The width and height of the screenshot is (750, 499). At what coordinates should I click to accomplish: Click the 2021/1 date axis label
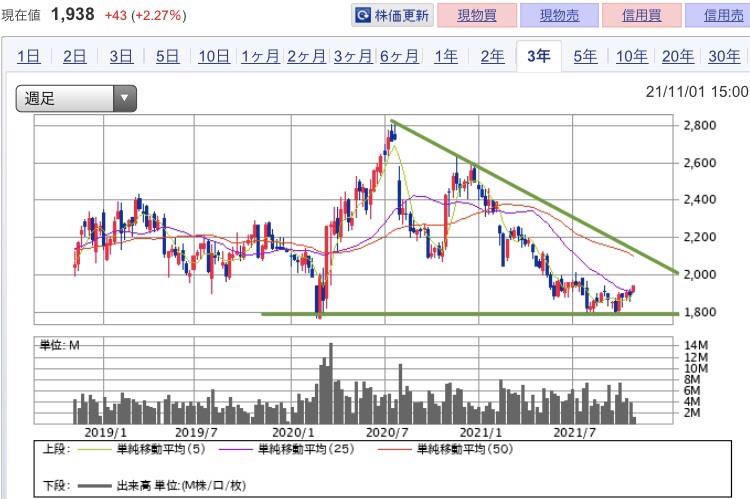481,433
